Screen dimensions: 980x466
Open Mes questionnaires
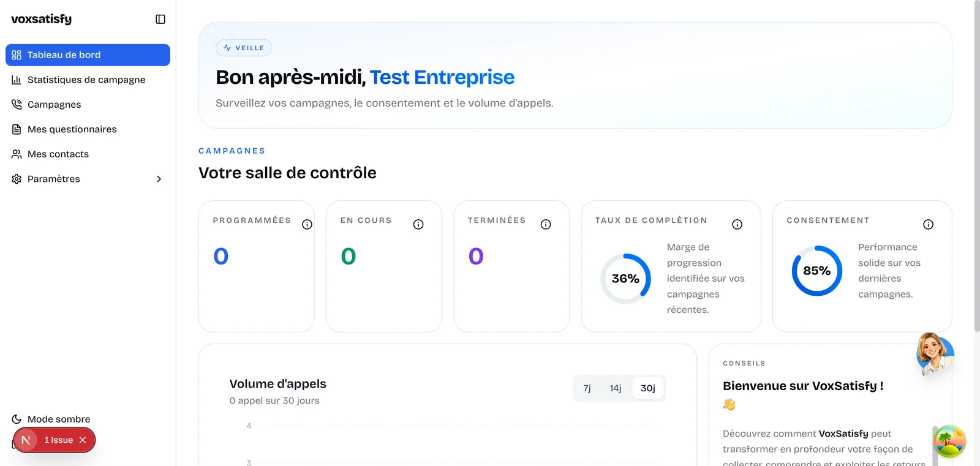[x=88, y=129]
